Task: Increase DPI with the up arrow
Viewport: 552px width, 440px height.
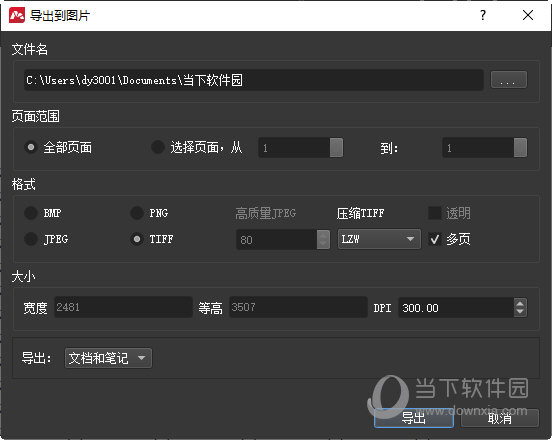Action: pyautogui.click(x=520, y=303)
